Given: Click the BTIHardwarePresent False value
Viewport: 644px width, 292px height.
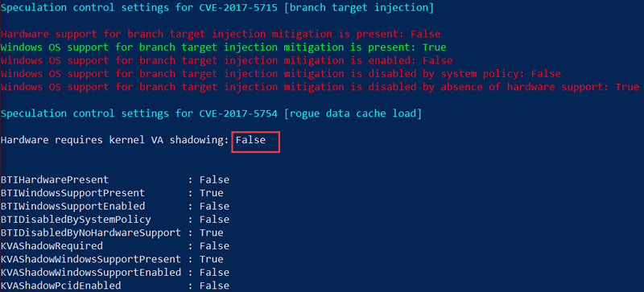Looking at the screenshot, I should (x=214, y=179).
